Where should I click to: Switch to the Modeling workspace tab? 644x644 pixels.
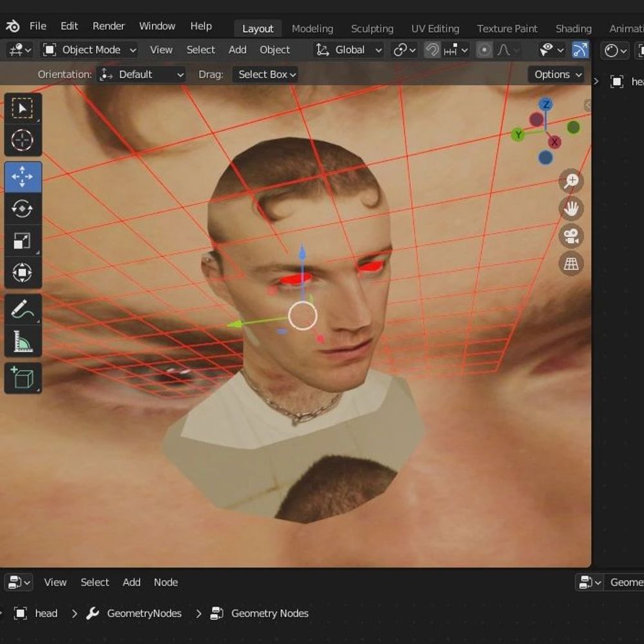(312, 29)
